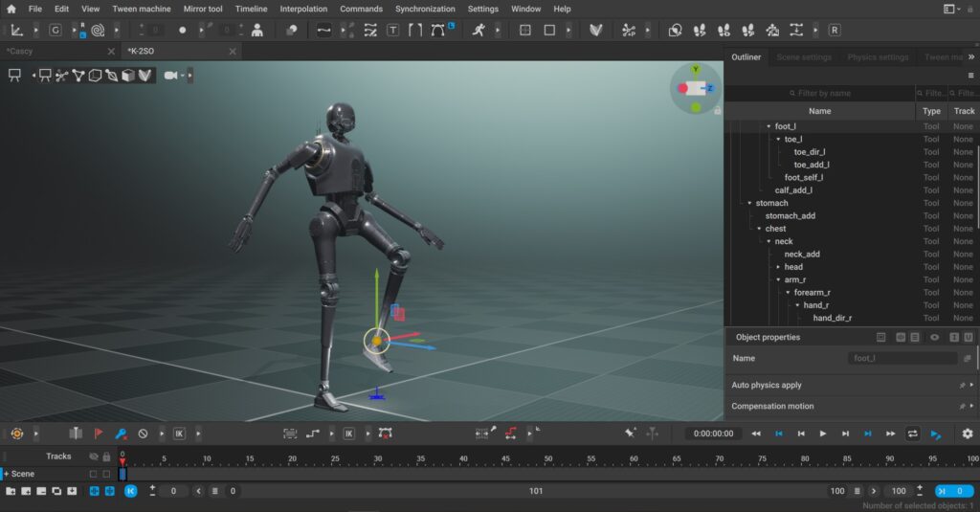The height and width of the screenshot is (512, 980).
Task: Click the green Y-axis arrow of the gizmo
Action: pyautogui.click(x=377, y=297)
